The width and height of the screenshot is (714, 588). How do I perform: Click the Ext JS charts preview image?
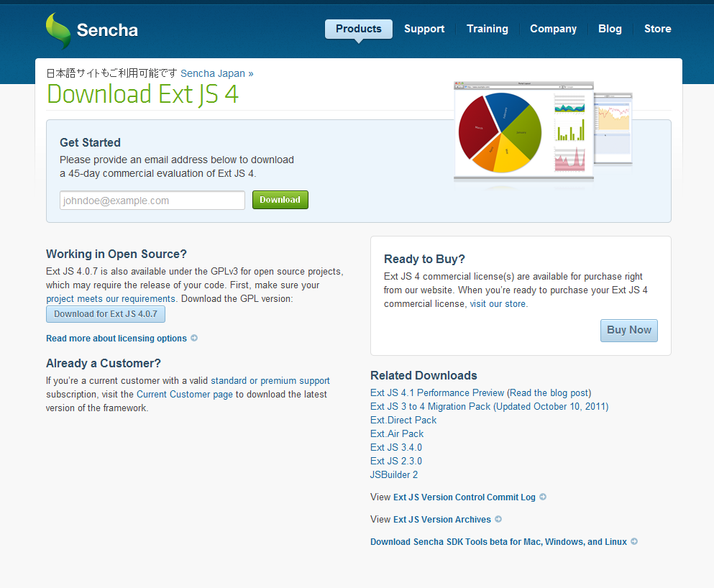click(542, 134)
